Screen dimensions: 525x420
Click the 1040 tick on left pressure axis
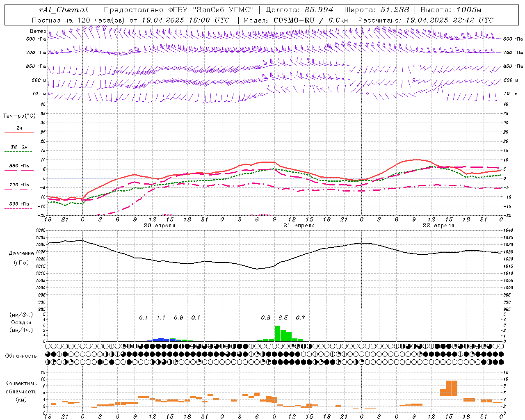pyautogui.click(x=41, y=231)
